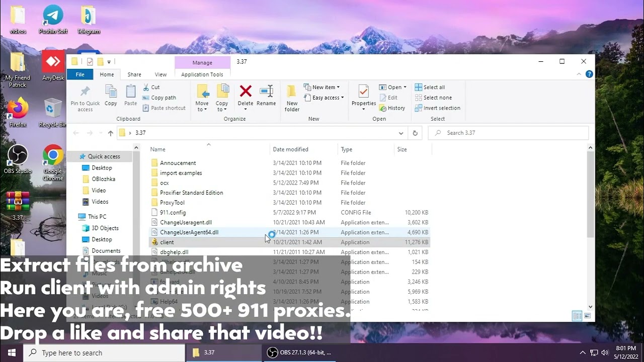
Task: Click the Manage contextual tab
Action: click(202, 63)
